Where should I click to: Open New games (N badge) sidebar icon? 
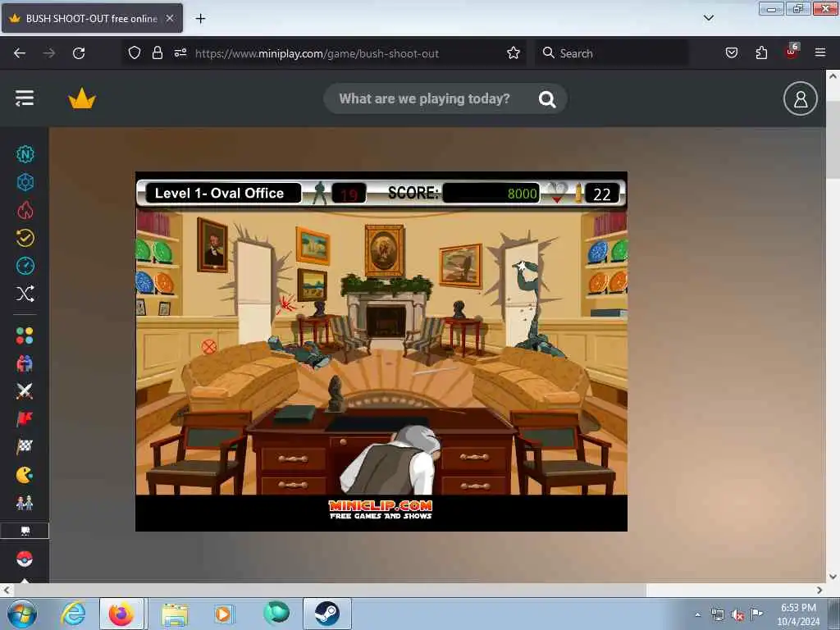point(25,154)
